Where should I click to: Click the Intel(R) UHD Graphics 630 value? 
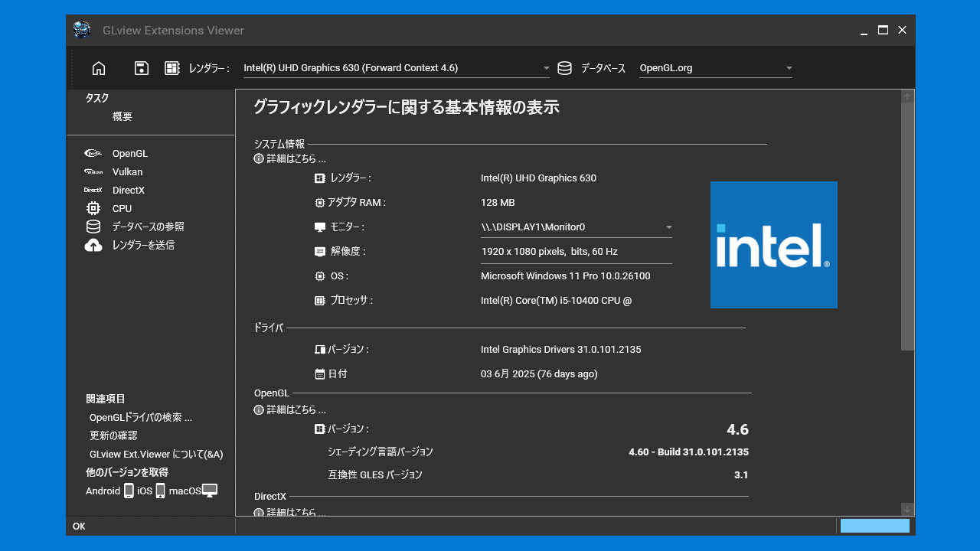point(538,178)
